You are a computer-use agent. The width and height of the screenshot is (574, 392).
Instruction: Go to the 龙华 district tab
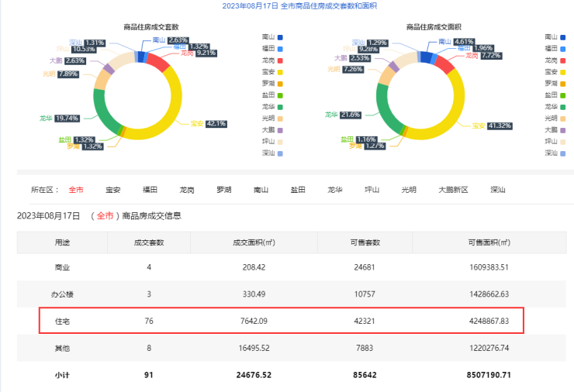coord(334,189)
